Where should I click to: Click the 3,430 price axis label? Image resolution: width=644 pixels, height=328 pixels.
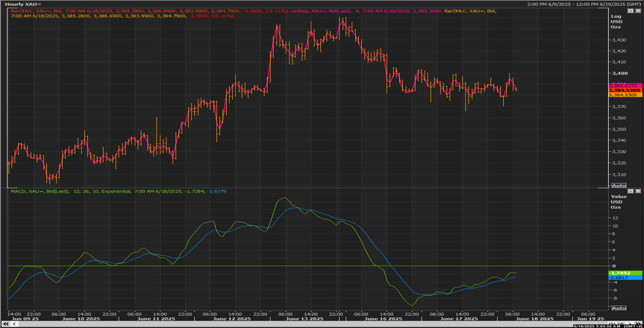619,40
